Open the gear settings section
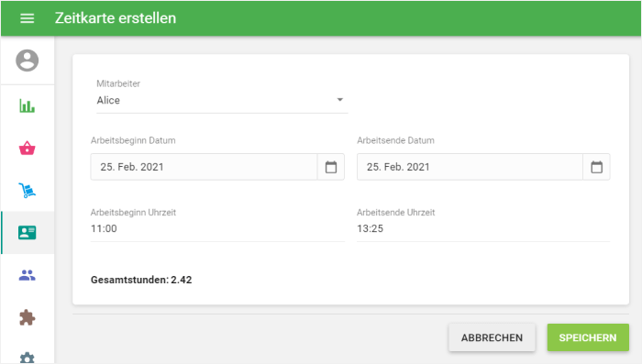Screen dimensions: 642x364 27,358
